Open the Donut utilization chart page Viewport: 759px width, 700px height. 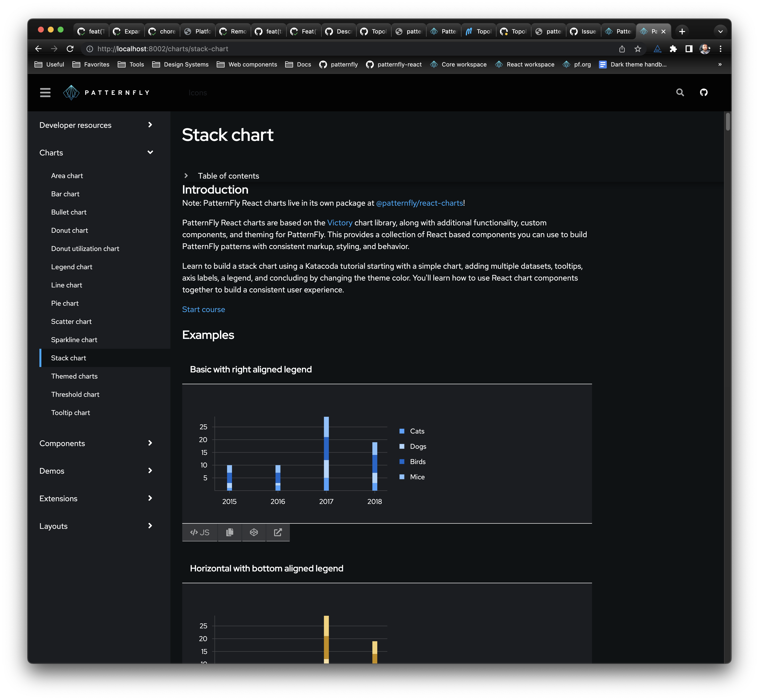85,249
